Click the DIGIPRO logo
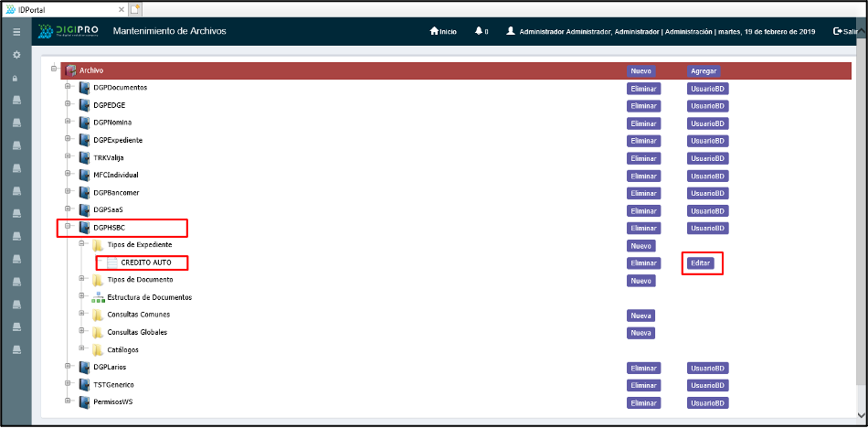 point(67,32)
